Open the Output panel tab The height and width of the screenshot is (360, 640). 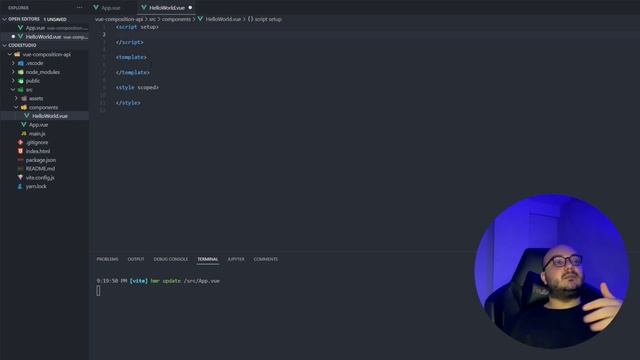136,259
